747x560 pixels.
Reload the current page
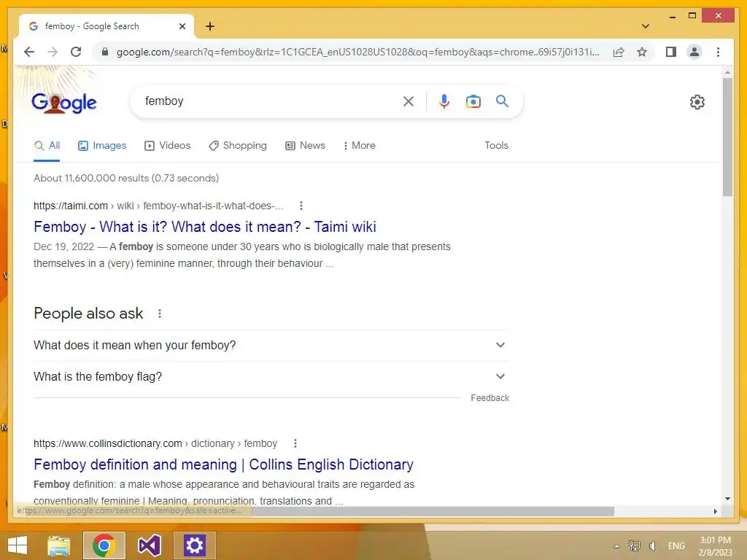pos(76,52)
